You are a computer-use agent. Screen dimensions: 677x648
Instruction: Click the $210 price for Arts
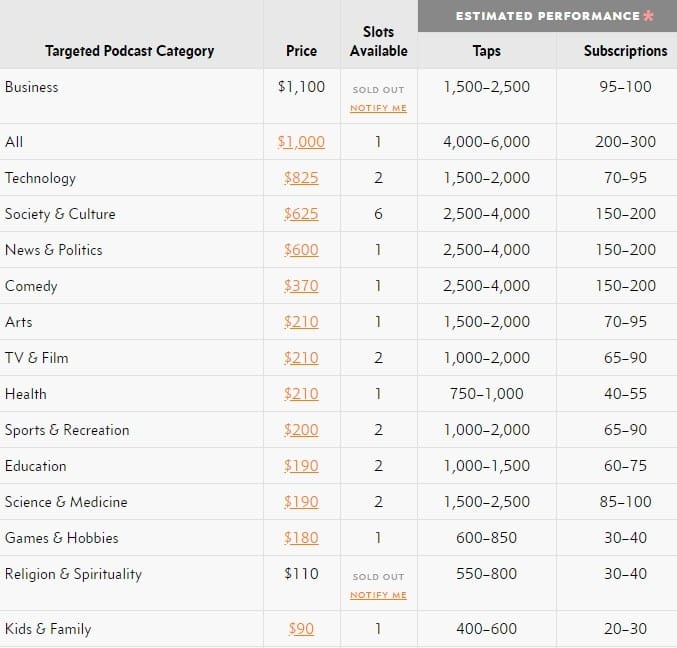point(301,322)
